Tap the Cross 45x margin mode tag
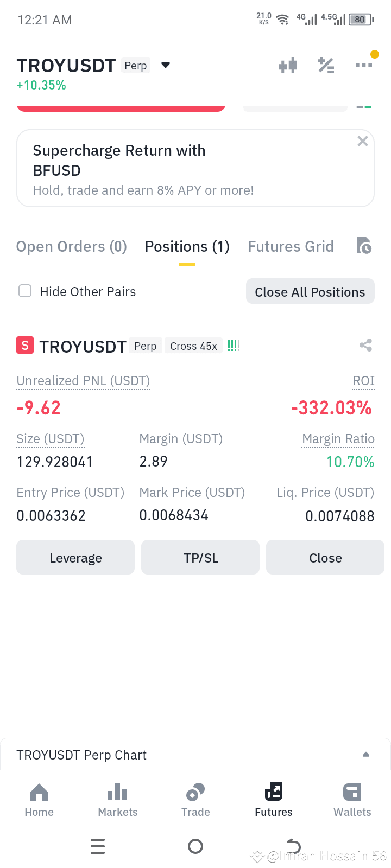Screen dimensions: 391x868 [193, 346]
